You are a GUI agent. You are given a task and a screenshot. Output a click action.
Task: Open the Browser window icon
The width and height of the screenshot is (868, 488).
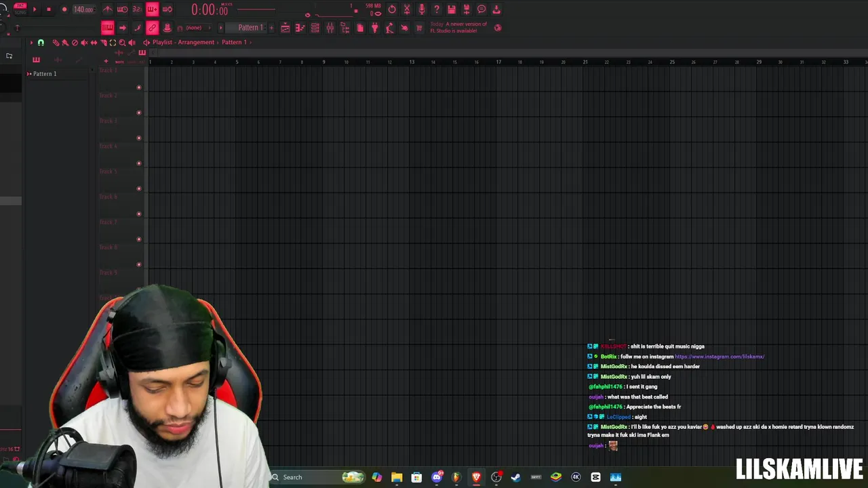coord(344,28)
